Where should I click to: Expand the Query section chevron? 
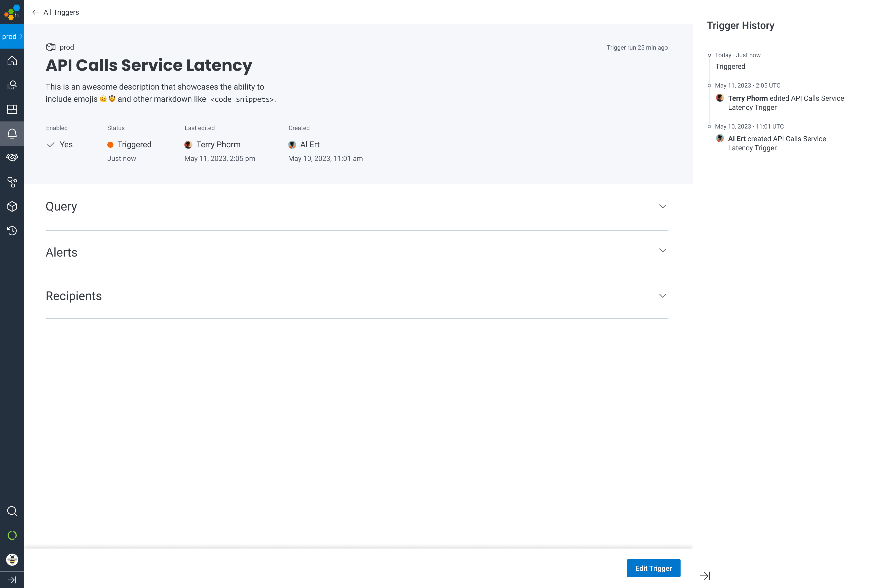662,206
